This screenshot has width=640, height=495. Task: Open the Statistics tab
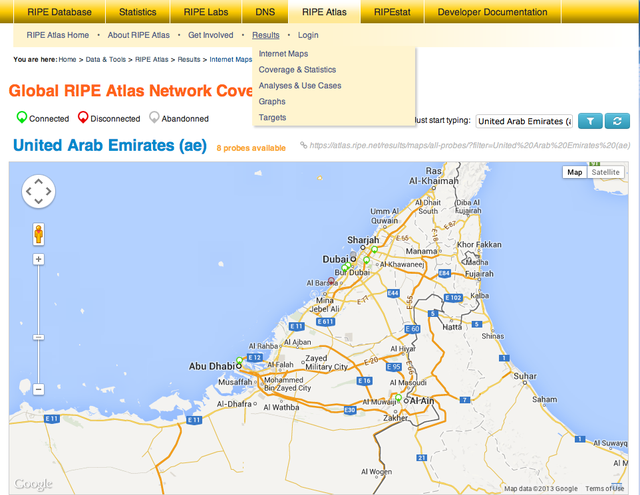138,12
